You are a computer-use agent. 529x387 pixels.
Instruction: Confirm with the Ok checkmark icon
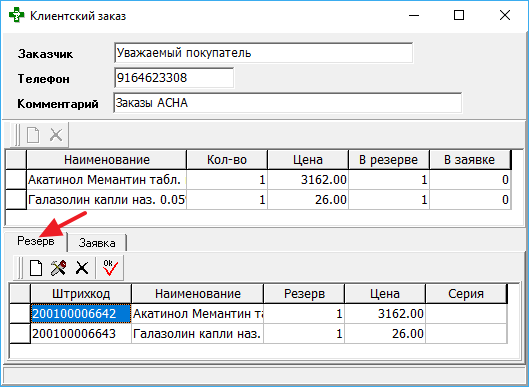110,268
